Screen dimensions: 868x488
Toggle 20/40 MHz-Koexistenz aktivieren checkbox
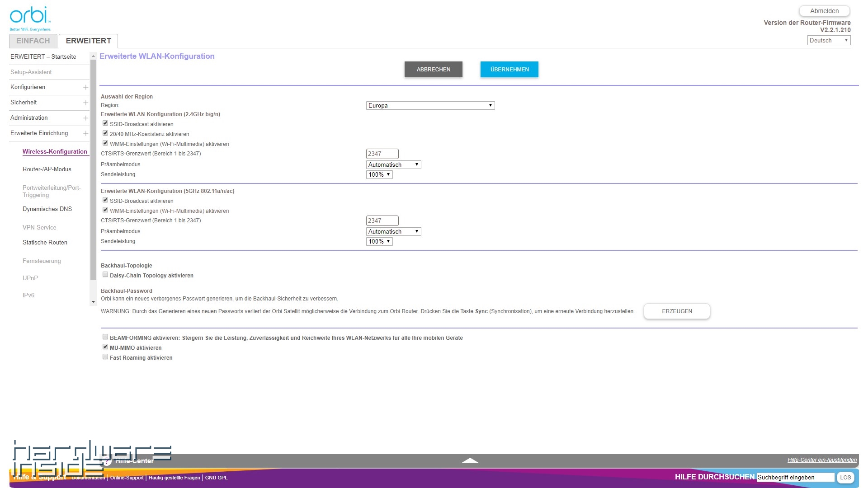pos(105,133)
